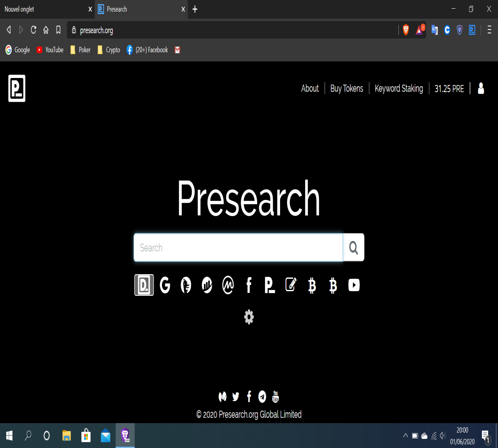Click the magnifying glass search button

click(x=354, y=248)
